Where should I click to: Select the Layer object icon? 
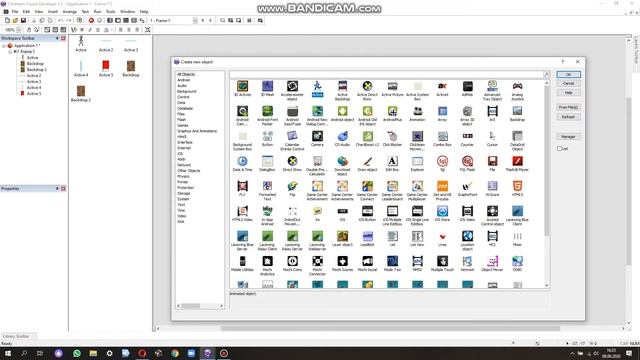click(x=342, y=236)
